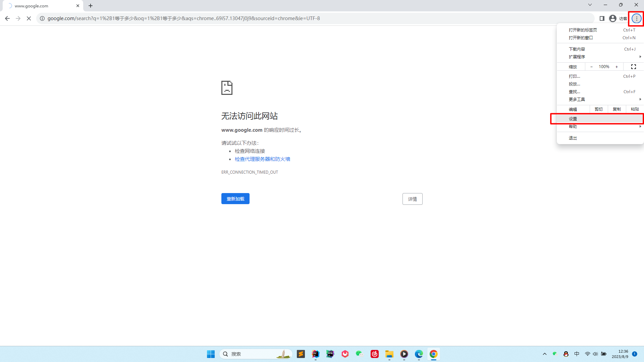Choose 打开新的窗口 from the menu
This screenshot has width=644, height=362.
tap(600, 38)
